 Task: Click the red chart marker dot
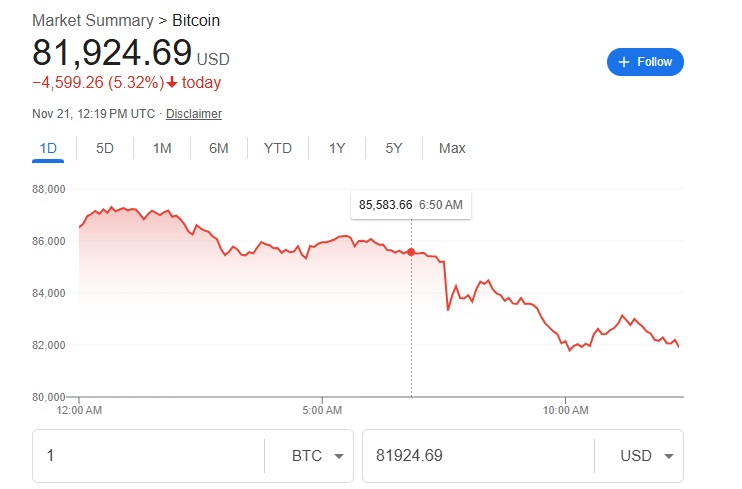click(x=411, y=252)
